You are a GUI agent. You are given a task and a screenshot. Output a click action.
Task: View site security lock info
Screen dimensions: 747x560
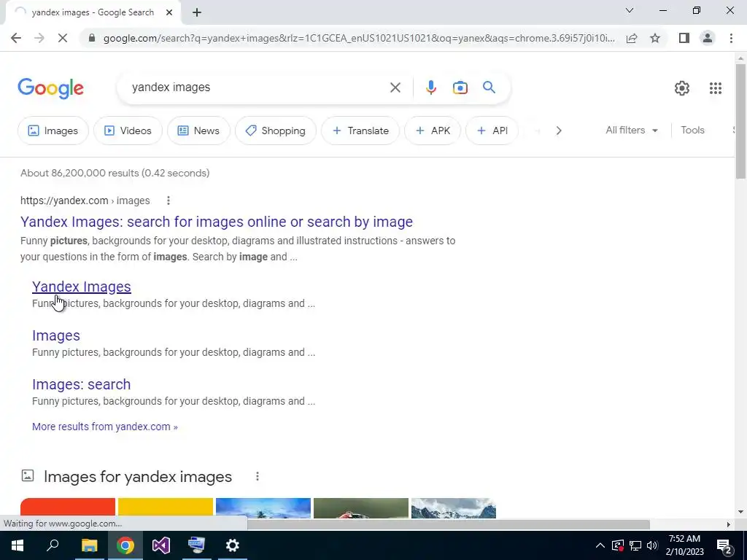point(92,38)
